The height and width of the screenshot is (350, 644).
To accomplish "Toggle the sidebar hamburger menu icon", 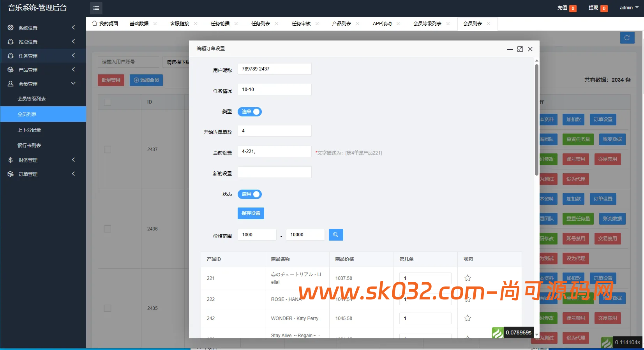I will click(x=96, y=8).
